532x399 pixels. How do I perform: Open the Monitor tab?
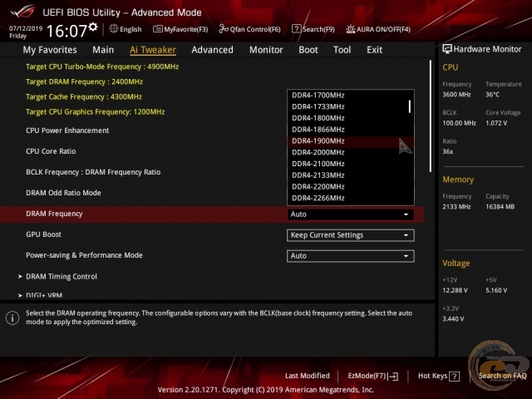pyautogui.click(x=266, y=50)
